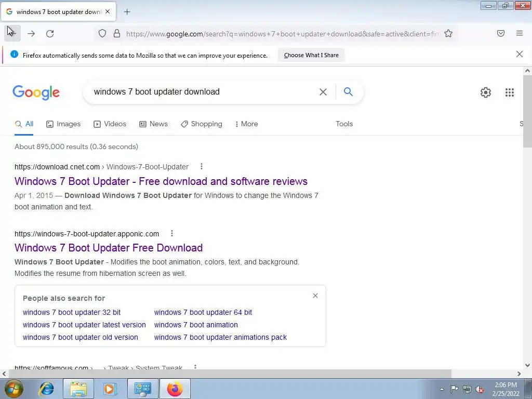Click the forward navigation arrow
This screenshot has width=532, height=399.
pos(31,33)
